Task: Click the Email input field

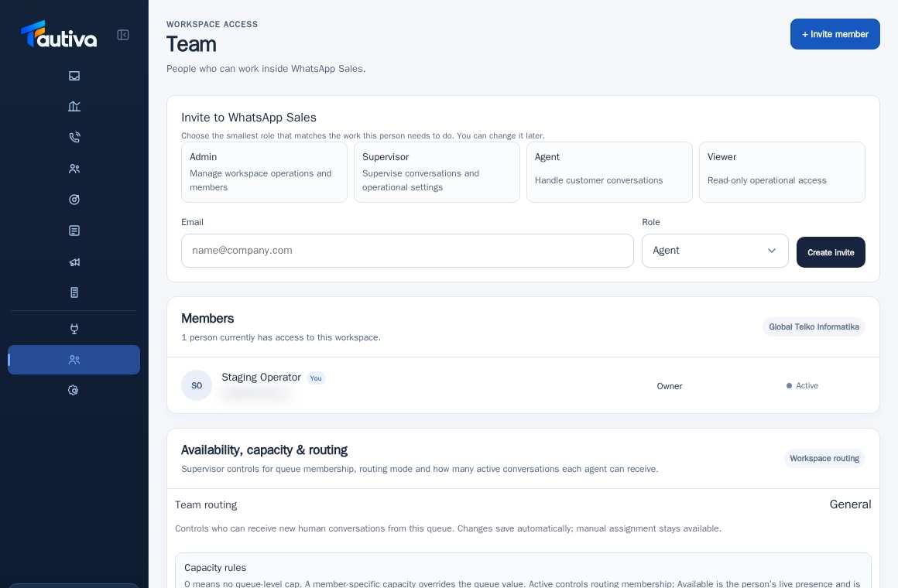Action: coord(407,250)
